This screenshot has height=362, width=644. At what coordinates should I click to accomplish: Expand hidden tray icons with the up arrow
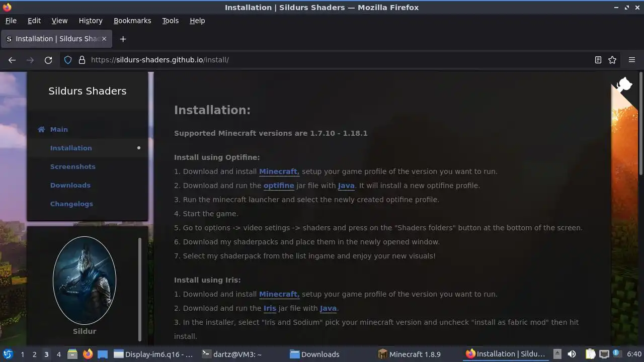tap(557, 354)
